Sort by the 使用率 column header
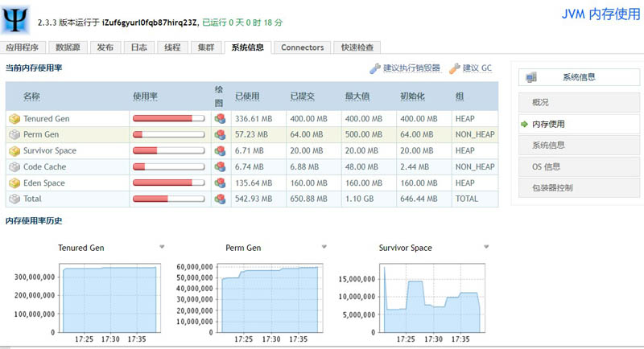This screenshot has height=349, width=644. click(145, 96)
